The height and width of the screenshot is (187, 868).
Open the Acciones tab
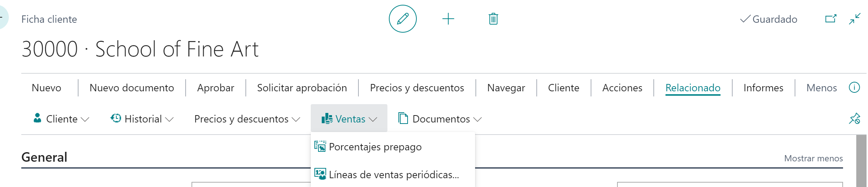coord(622,88)
